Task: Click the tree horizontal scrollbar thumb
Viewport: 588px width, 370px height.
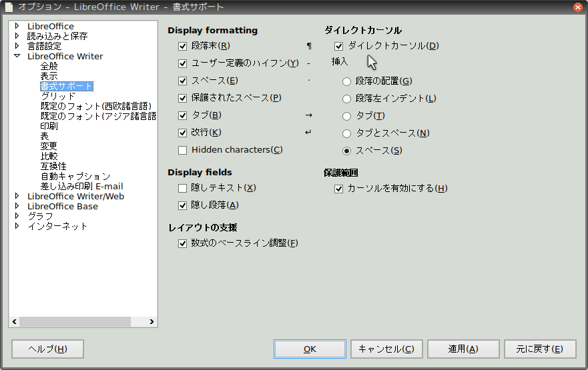Action: pos(75,322)
